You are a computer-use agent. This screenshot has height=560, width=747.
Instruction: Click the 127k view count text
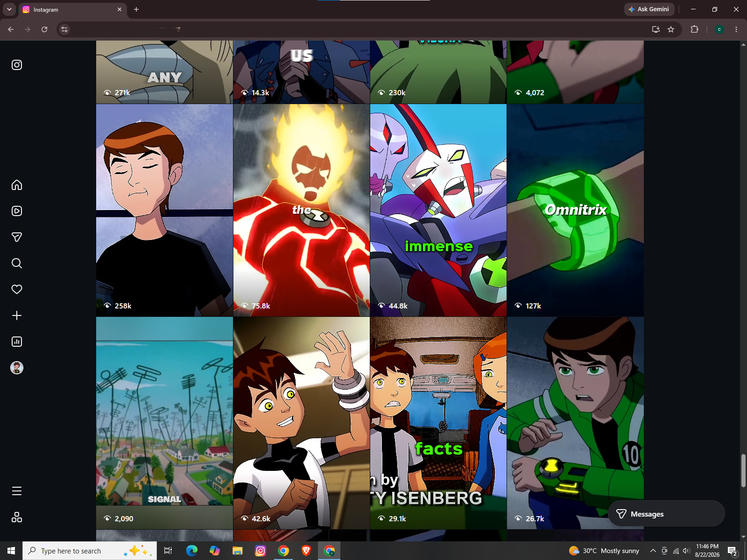pos(533,306)
